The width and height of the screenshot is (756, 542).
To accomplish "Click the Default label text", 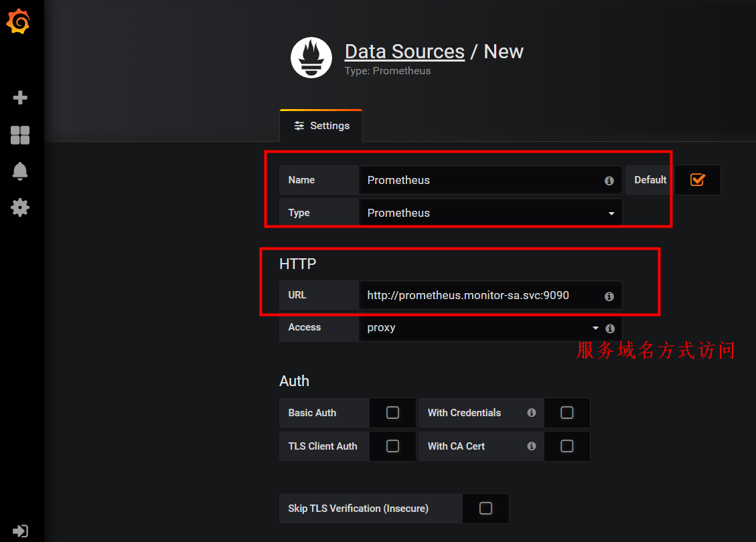I will [x=650, y=180].
